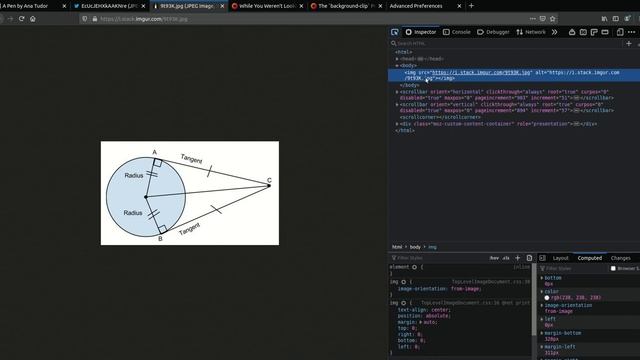The image size is (640, 360).
Task: Select img in the breadcrumb trail
Action: [432, 247]
